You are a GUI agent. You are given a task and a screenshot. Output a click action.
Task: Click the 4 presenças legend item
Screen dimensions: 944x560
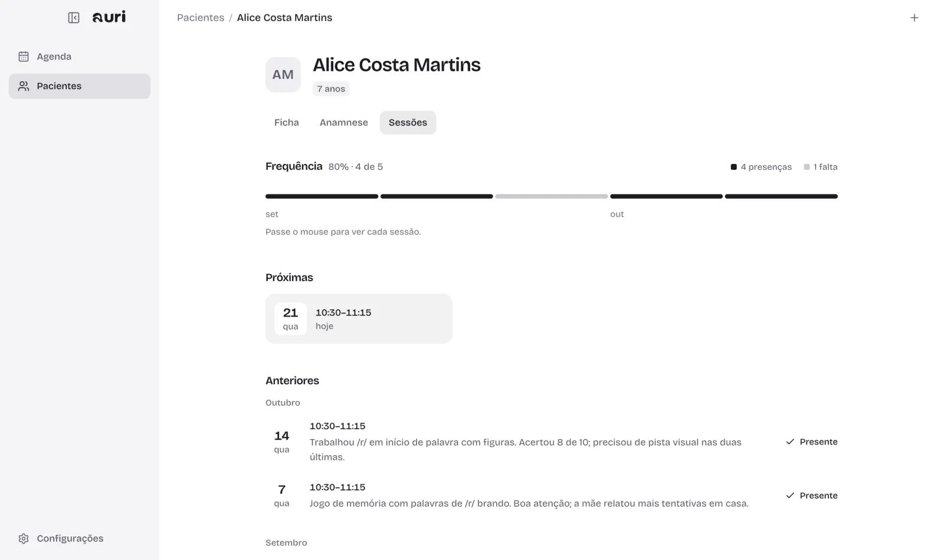click(x=761, y=167)
